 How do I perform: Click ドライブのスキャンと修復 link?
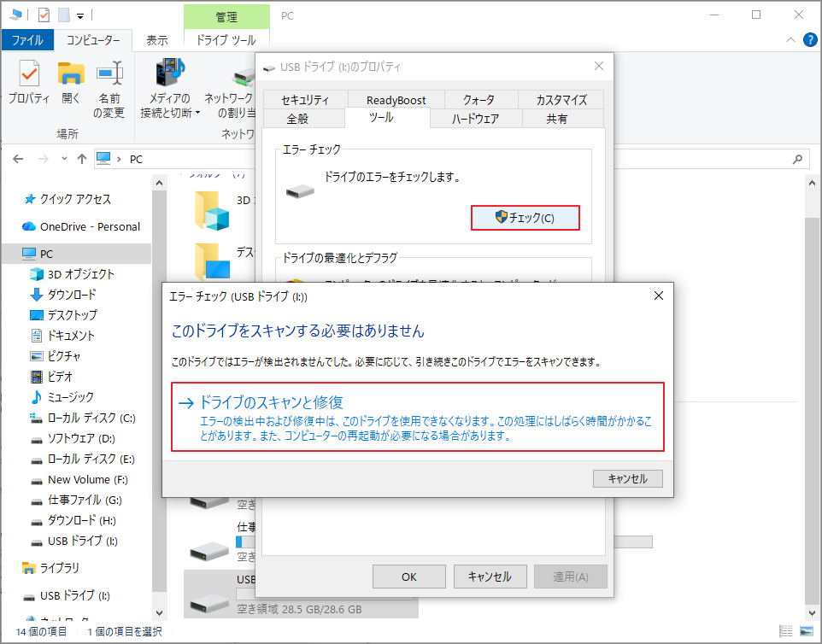click(418, 417)
